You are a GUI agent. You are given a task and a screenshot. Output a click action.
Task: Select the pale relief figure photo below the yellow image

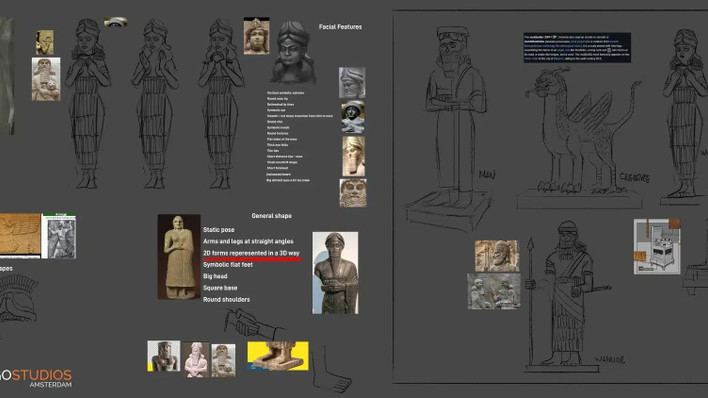46,79
